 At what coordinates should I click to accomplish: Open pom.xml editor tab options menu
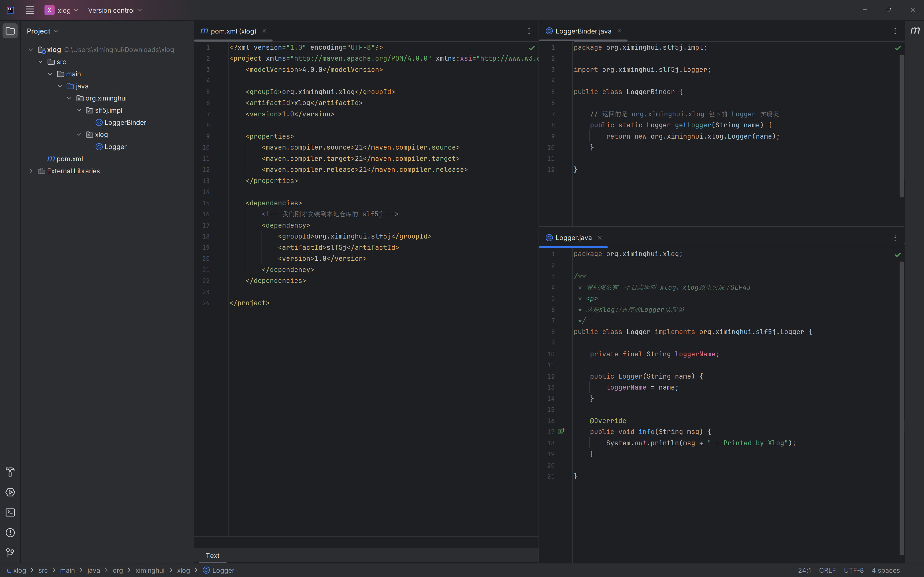click(529, 31)
